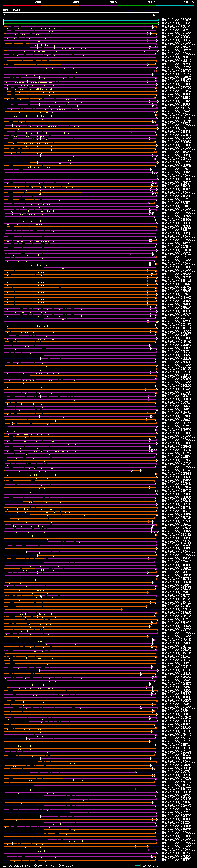
Task: Select hit label UniRef100_A8ICV9
Action: tap(177, 23)
